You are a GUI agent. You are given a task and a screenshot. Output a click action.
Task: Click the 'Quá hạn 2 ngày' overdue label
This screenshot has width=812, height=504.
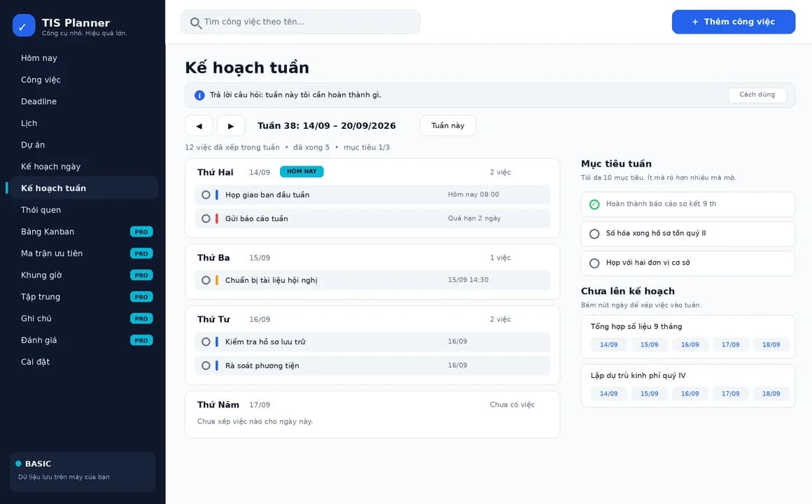click(x=475, y=218)
